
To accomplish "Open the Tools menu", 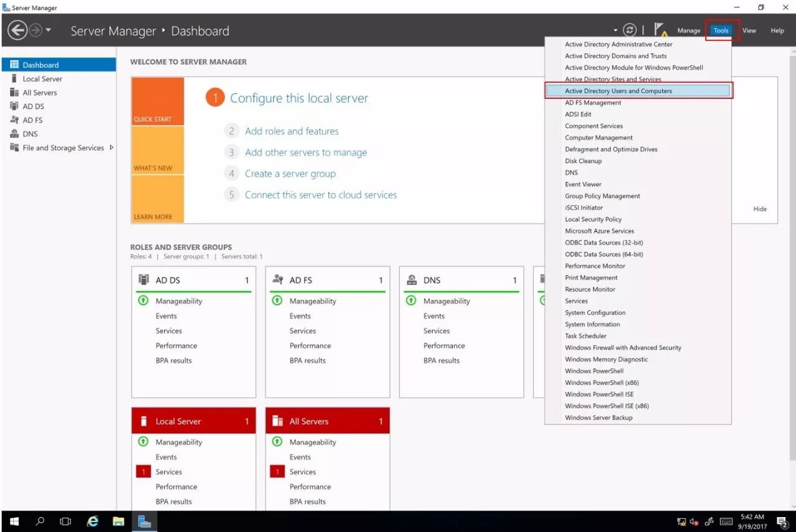I will [721, 30].
